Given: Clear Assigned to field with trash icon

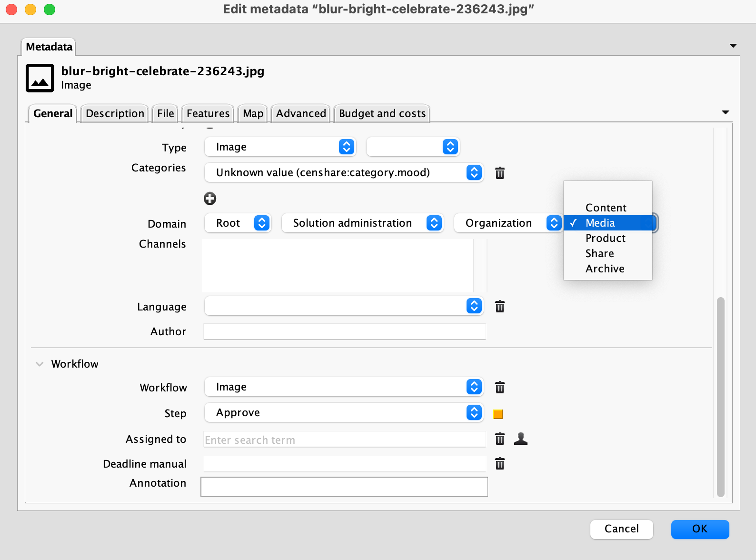Looking at the screenshot, I should (499, 439).
